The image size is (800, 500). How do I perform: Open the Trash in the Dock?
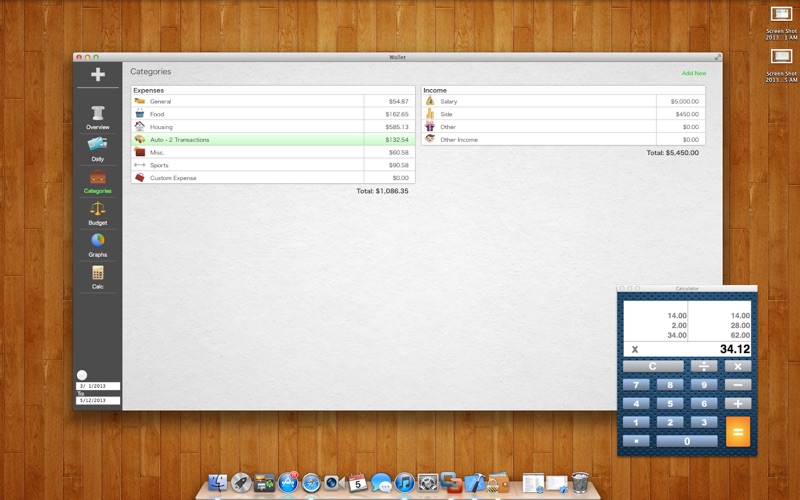tap(580, 483)
